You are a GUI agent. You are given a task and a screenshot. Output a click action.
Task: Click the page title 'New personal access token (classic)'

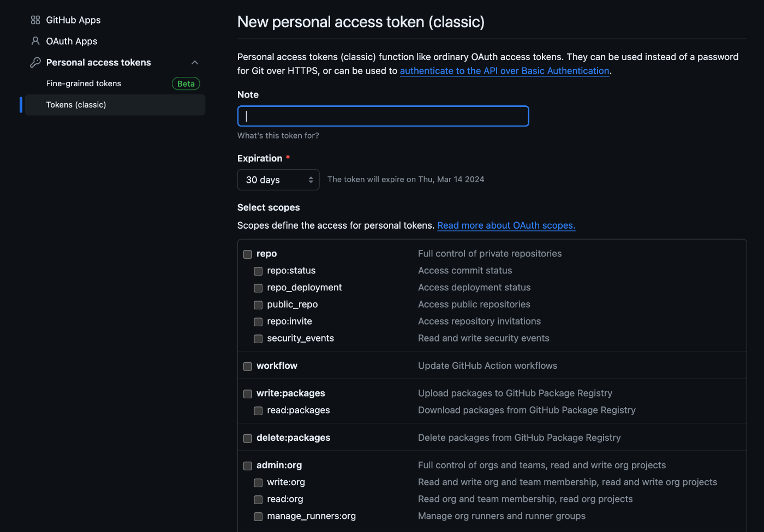(361, 22)
